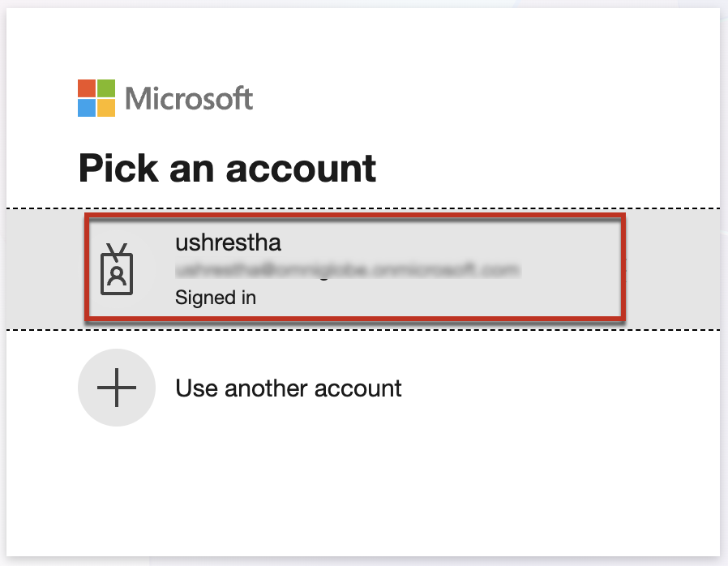Click the Microsoft four-square logo
This screenshot has width=728, height=566.
click(x=97, y=98)
